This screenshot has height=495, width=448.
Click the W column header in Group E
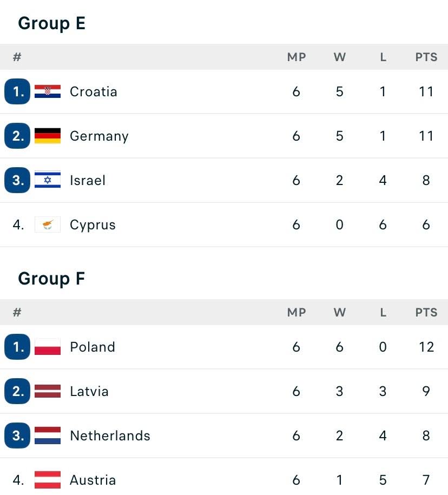click(340, 57)
